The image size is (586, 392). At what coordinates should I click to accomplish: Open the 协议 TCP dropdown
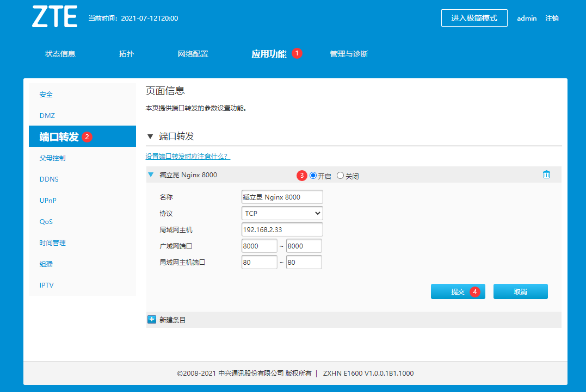point(282,213)
